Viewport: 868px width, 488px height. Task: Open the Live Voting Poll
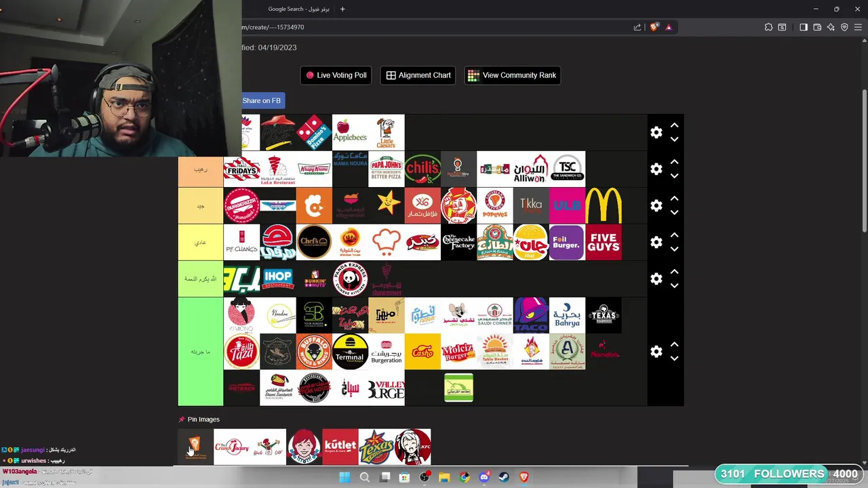pos(336,75)
